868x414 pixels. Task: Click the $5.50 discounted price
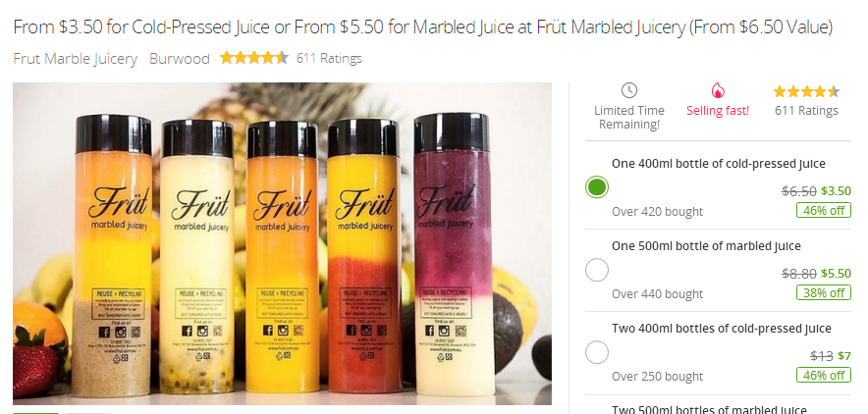coord(836,273)
